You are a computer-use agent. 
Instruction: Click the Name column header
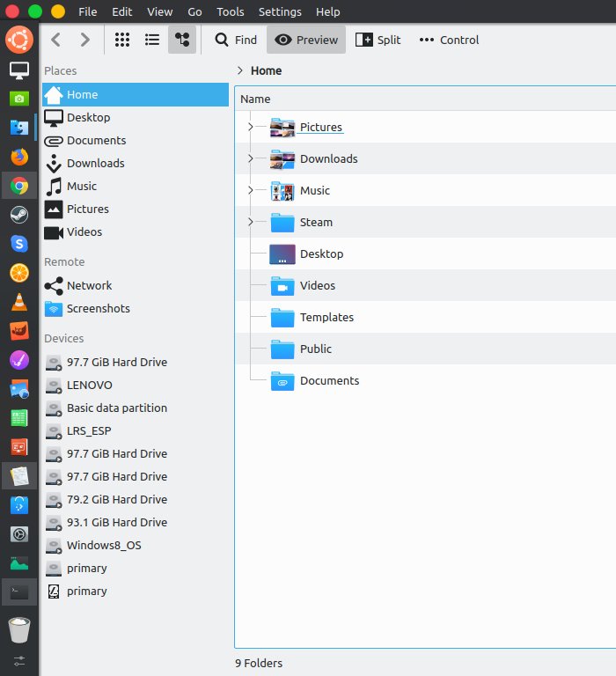click(255, 99)
